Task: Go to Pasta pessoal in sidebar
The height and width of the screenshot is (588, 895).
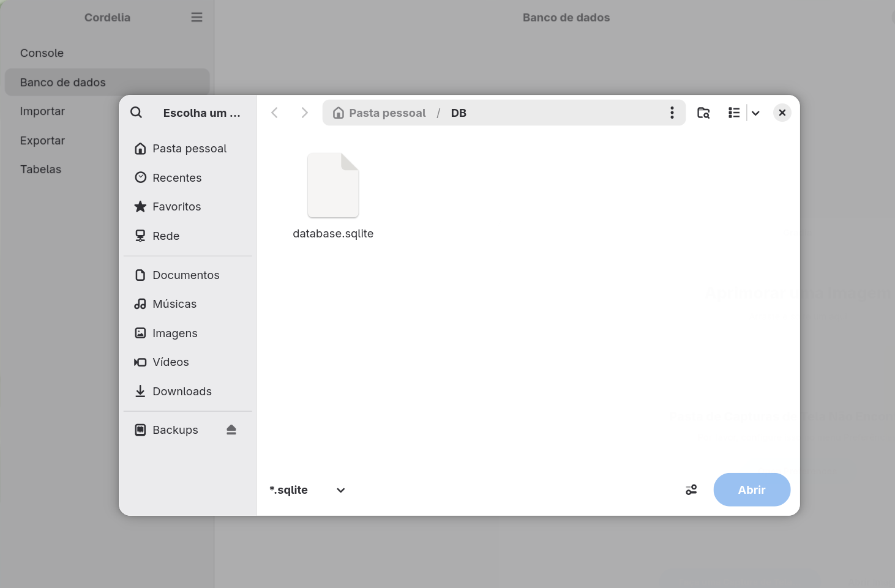Action: pos(188,149)
